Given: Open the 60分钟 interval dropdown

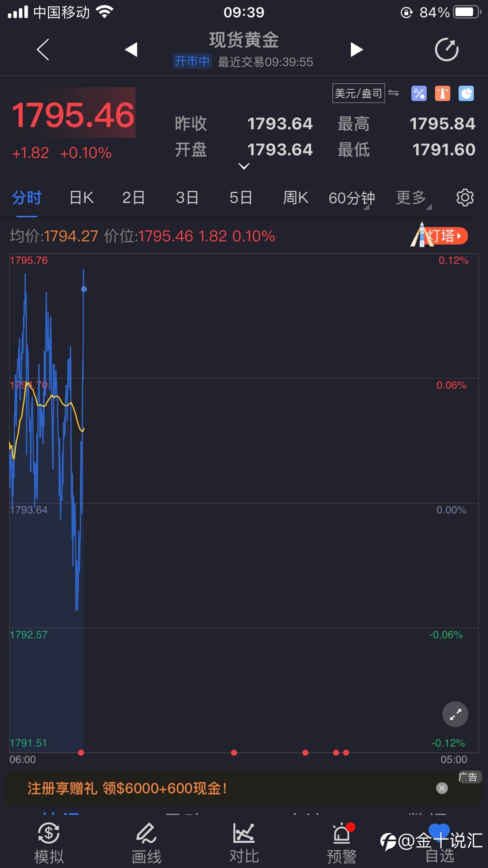Looking at the screenshot, I should pyautogui.click(x=352, y=198).
